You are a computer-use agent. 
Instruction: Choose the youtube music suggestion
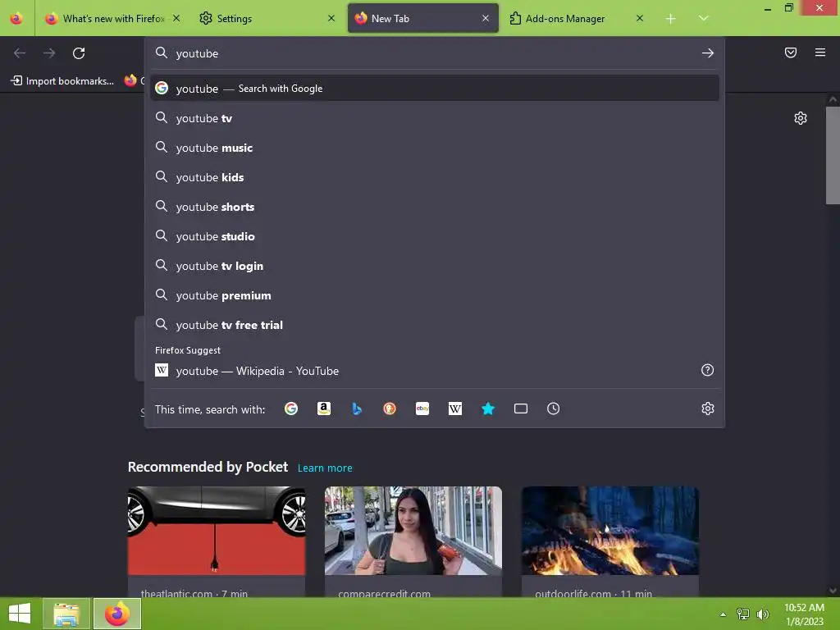435,148
